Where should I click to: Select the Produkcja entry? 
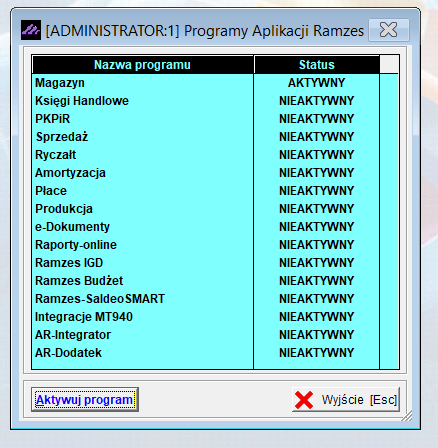click(x=206, y=209)
